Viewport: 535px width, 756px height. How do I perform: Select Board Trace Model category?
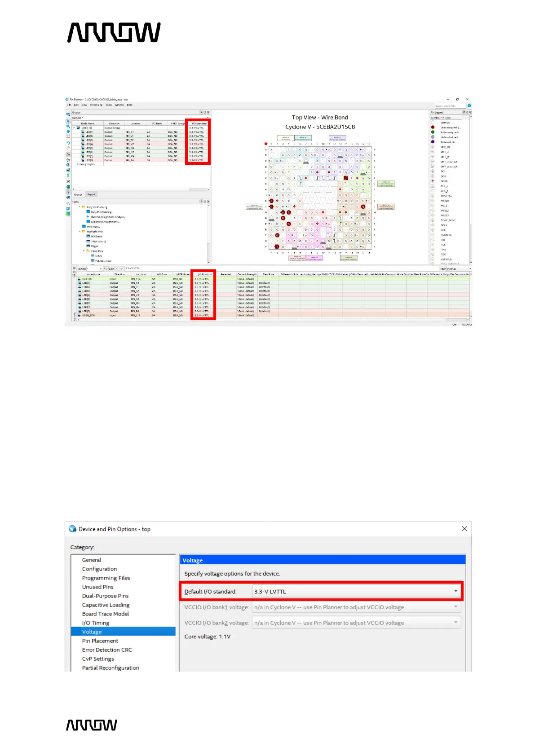[105, 614]
